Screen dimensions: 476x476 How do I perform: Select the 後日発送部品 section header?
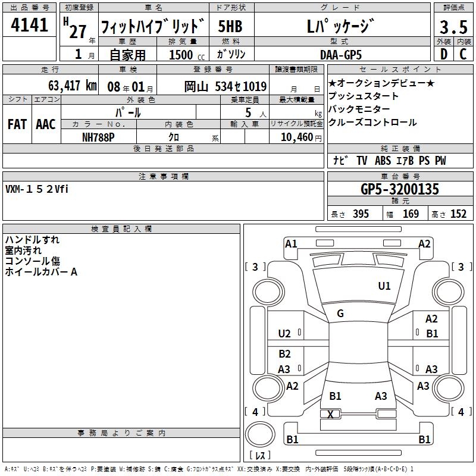163,148
